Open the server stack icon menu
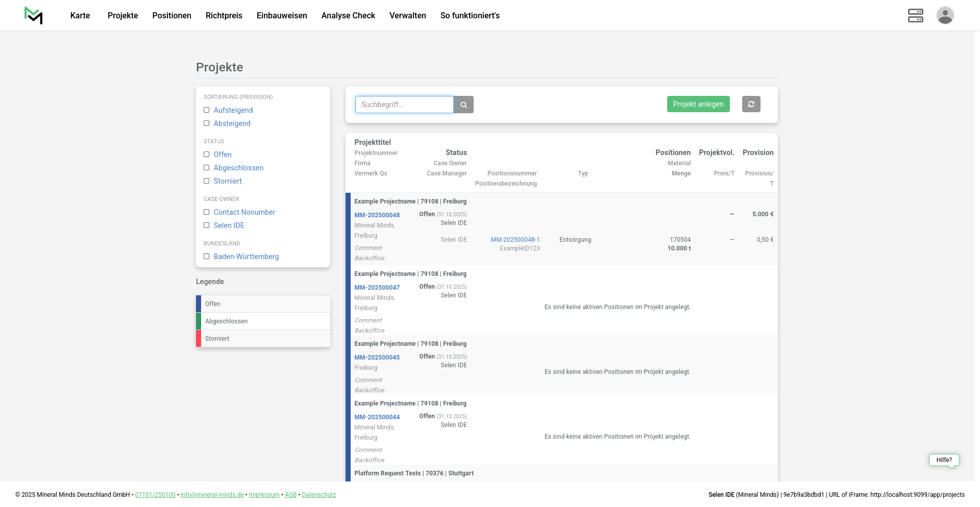The width and height of the screenshot is (980, 507). tap(915, 15)
